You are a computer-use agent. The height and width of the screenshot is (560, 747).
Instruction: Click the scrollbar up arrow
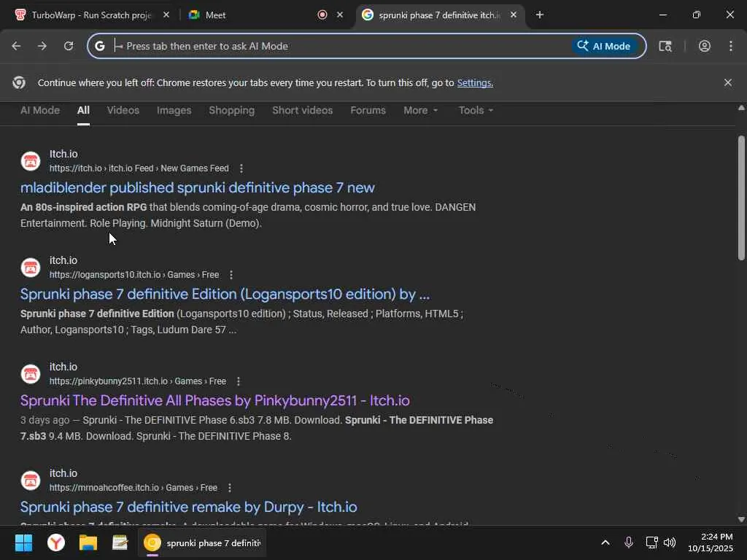point(741,108)
